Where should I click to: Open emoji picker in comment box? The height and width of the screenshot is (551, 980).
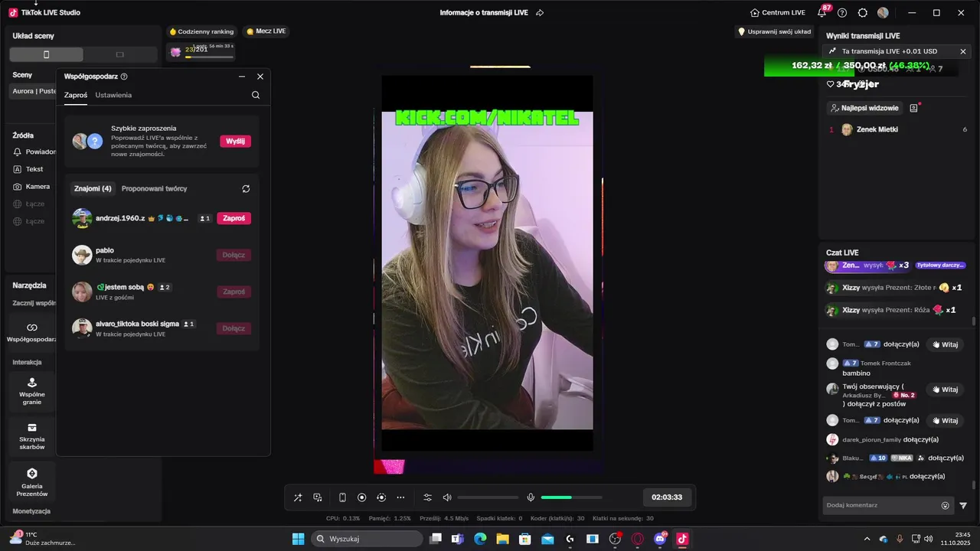pyautogui.click(x=946, y=505)
